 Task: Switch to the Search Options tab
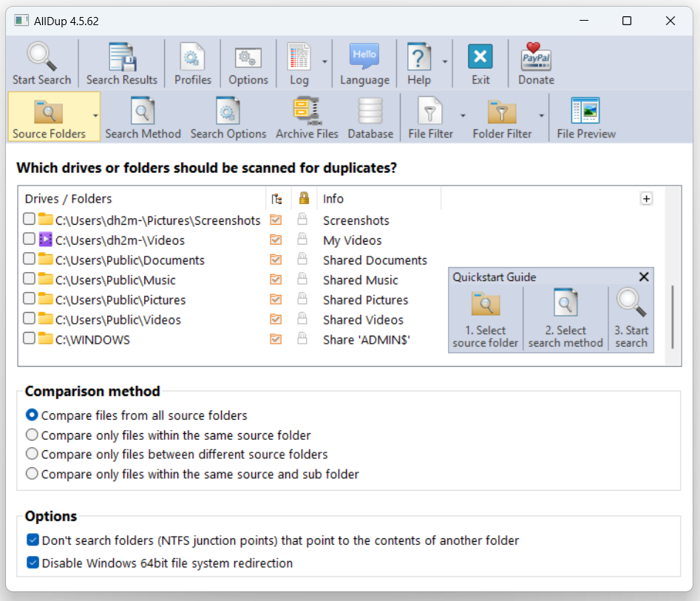click(x=228, y=117)
